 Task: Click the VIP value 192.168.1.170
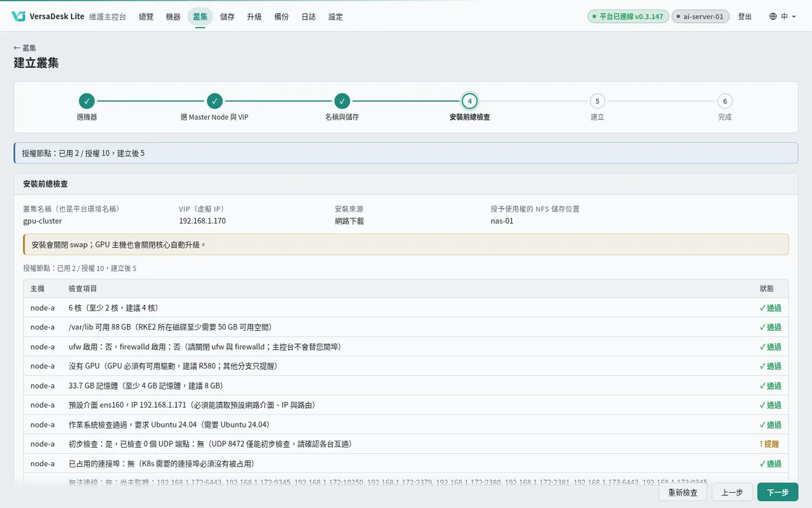click(x=202, y=221)
